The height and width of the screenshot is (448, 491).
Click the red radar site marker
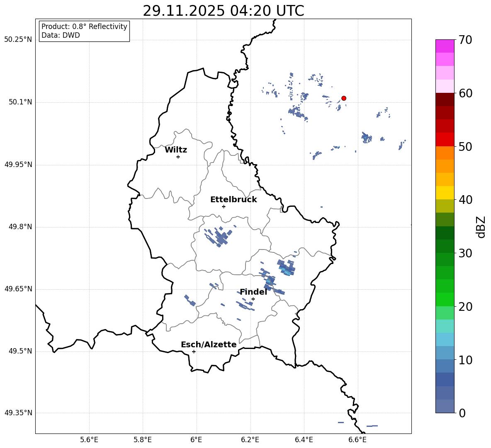[343, 98]
